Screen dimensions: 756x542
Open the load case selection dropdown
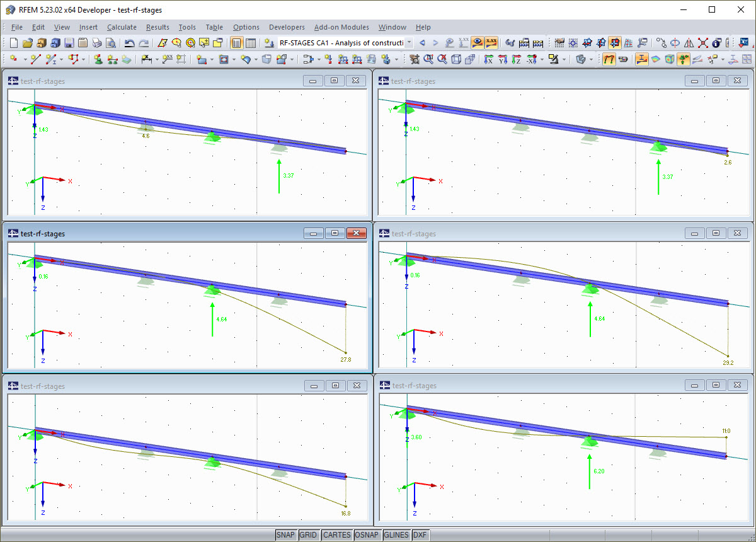tap(408, 42)
